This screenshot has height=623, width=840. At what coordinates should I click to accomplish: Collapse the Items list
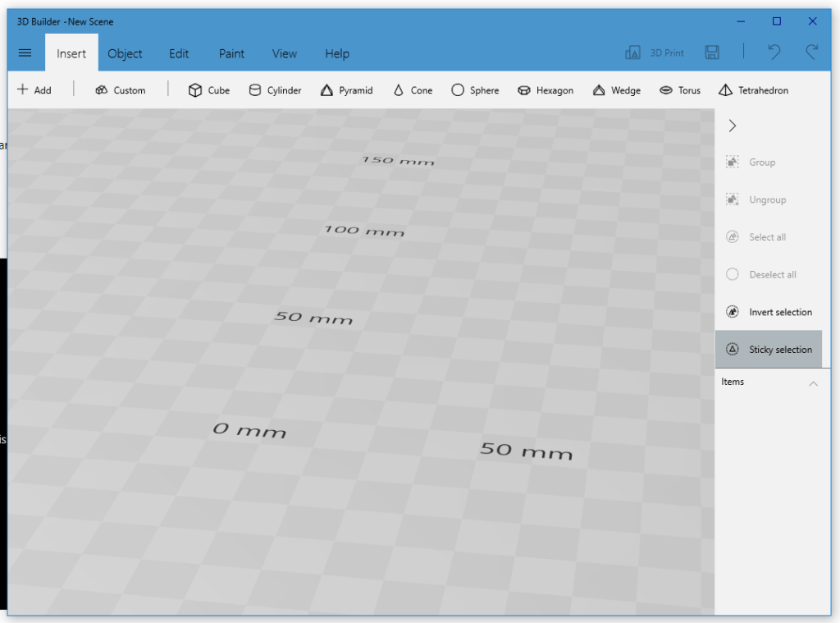coord(813,382)
